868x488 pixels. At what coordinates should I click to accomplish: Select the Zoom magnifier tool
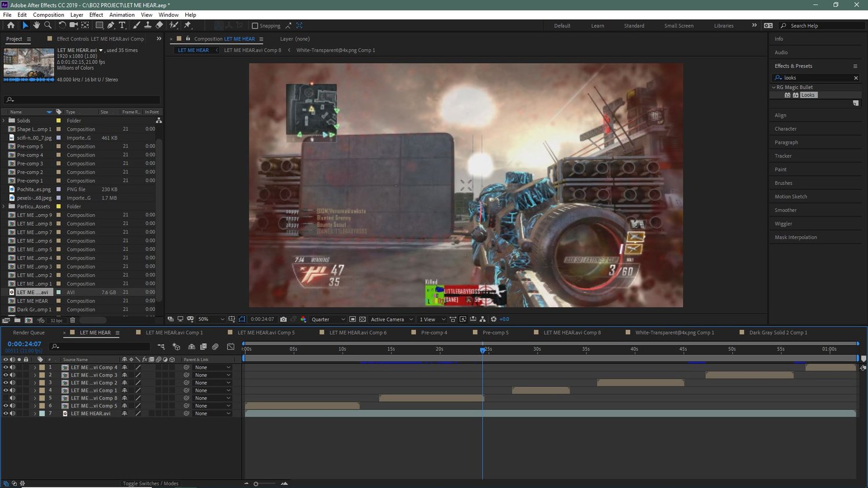(x=48, y=25)
